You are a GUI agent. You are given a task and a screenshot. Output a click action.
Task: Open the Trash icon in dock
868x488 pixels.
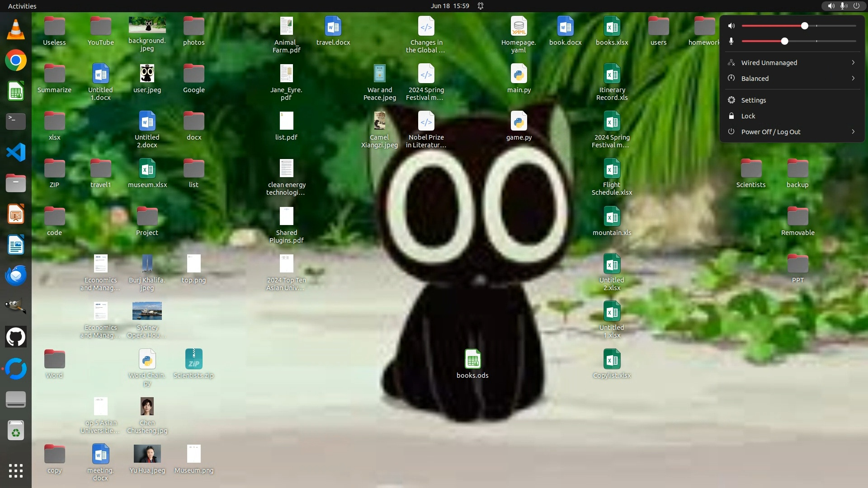click(15, 431)
